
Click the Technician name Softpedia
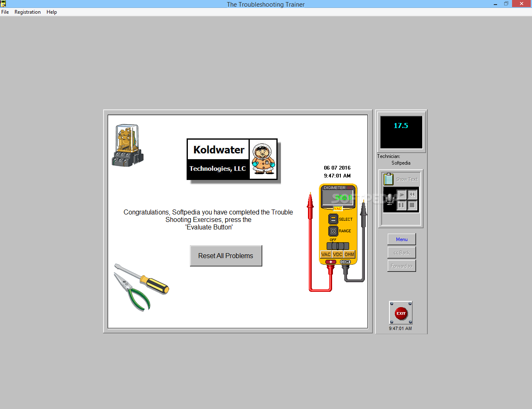point(401,163)
